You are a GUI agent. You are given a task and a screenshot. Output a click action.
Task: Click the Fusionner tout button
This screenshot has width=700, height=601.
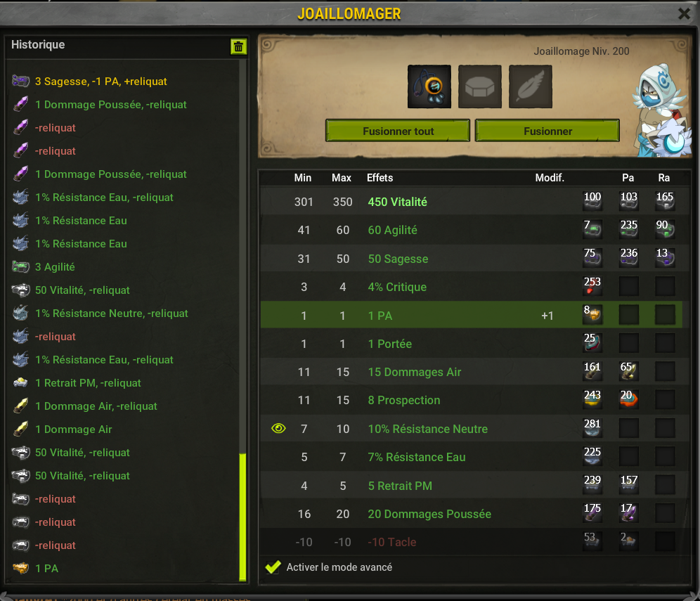point(398,131)
